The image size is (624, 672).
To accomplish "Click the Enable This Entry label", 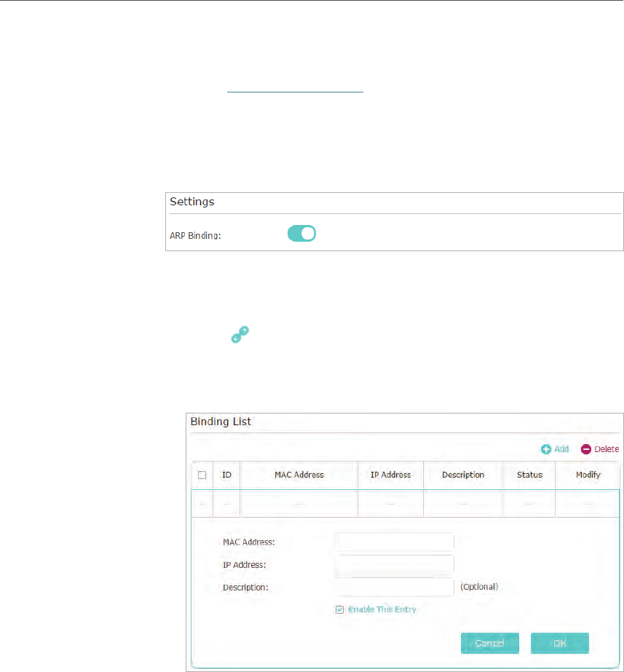I will [x=382, y=609].
